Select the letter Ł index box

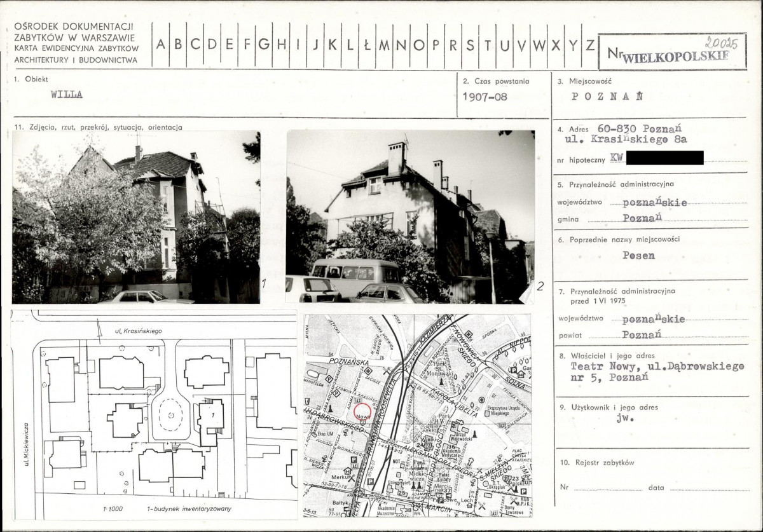367,44
